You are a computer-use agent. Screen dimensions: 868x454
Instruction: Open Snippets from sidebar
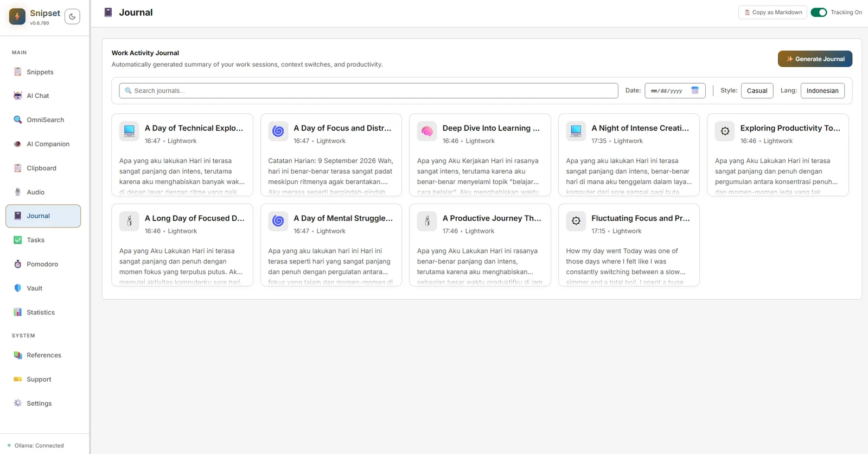pos(43,72)
